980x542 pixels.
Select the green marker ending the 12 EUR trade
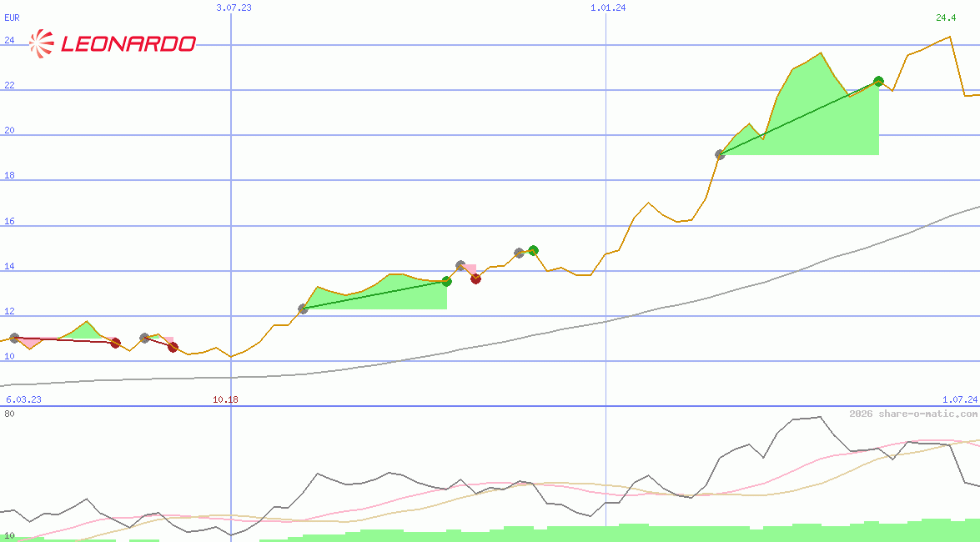446,282
